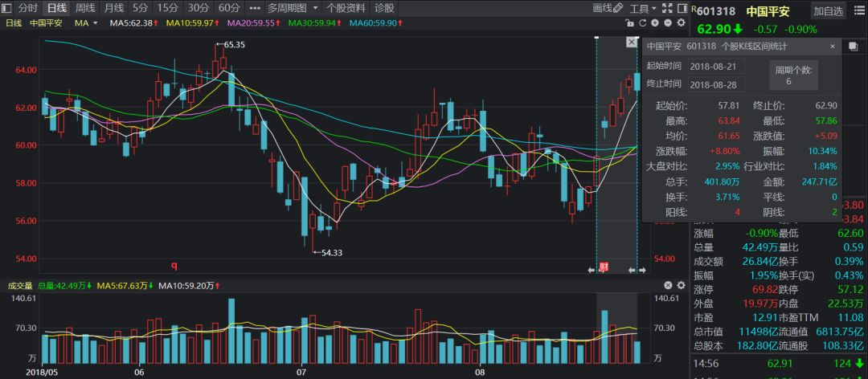Screen dimensions: 868x379
Task: Close the K线区间统计 popup
Action: click(833, 47)
